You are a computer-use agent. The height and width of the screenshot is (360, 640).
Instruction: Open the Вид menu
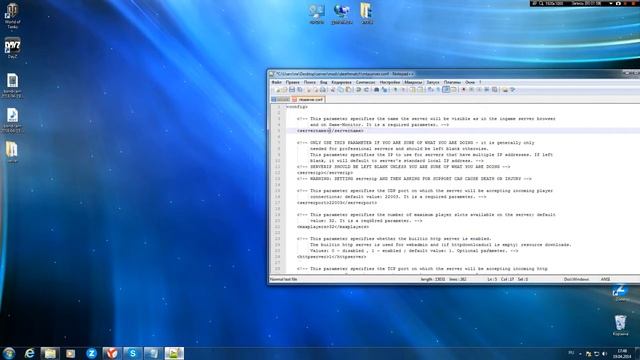coord(323,82)
